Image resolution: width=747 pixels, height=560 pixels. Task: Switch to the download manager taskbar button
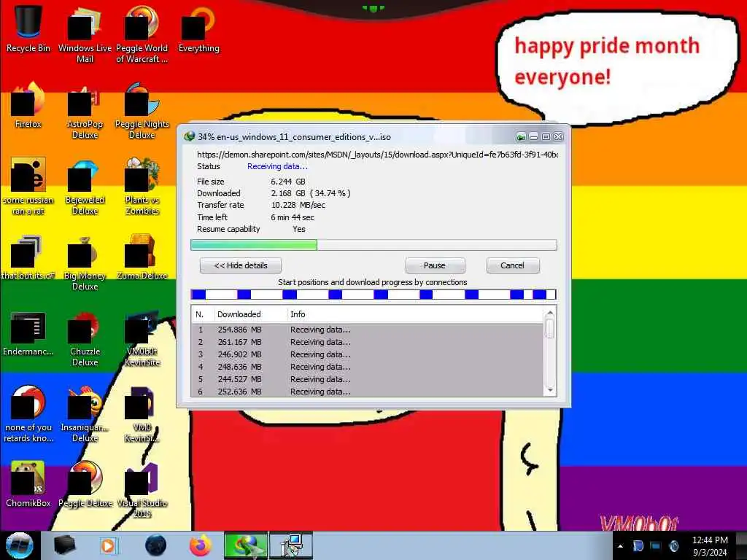pos(246,545)
